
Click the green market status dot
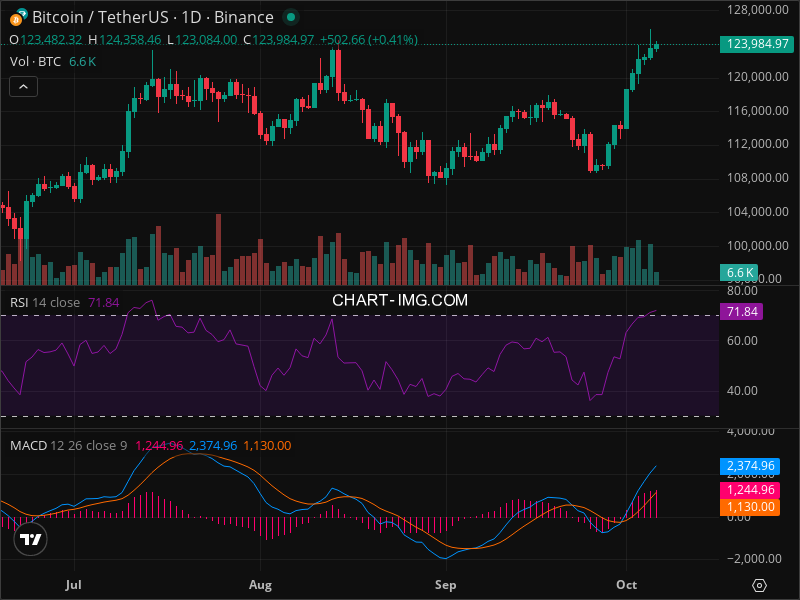pos(290,17)
